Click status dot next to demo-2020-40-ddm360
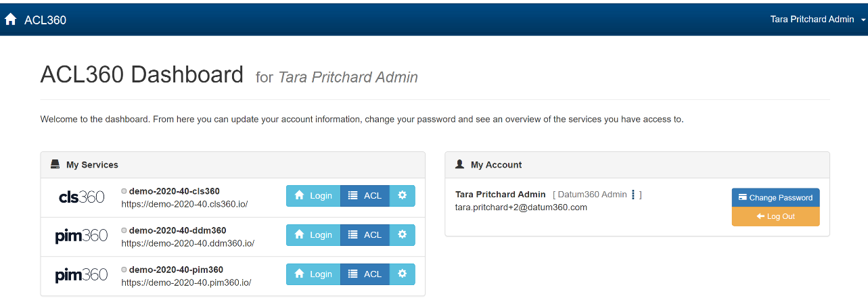Screen dimensions: 868x302 (x=124, y=230)
